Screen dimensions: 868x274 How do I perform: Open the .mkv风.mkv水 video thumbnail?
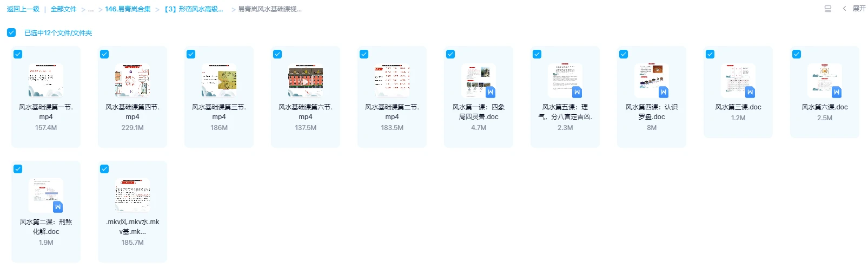click(132, 195)
